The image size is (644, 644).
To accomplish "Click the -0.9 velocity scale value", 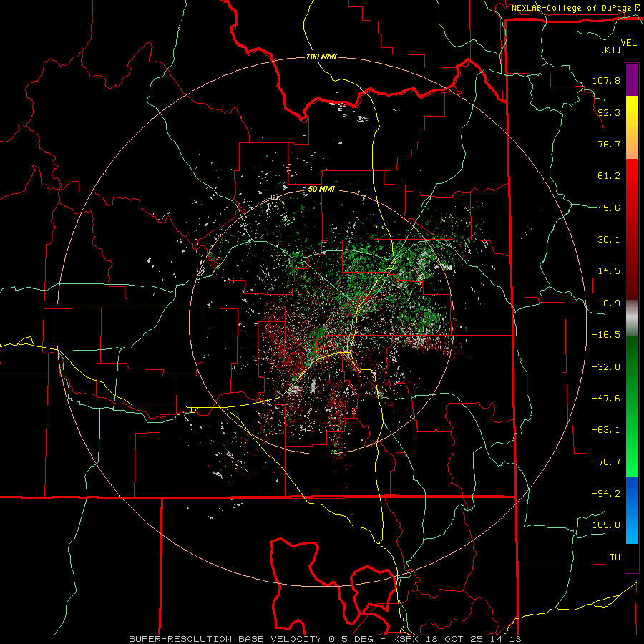I will pyautogui.click(x=609, y=303).
